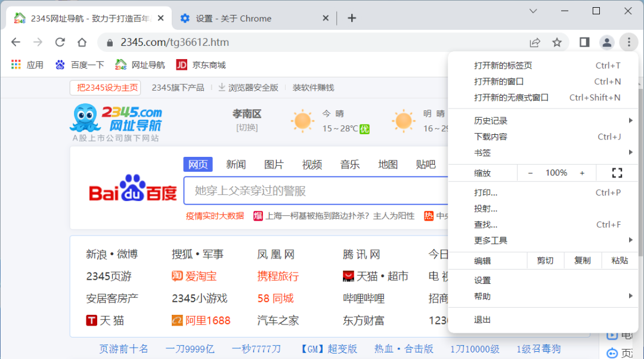This screenshot has height=359, width=644.
Task: Click the three-dot Chrome menu button
Action: (629, 42)
